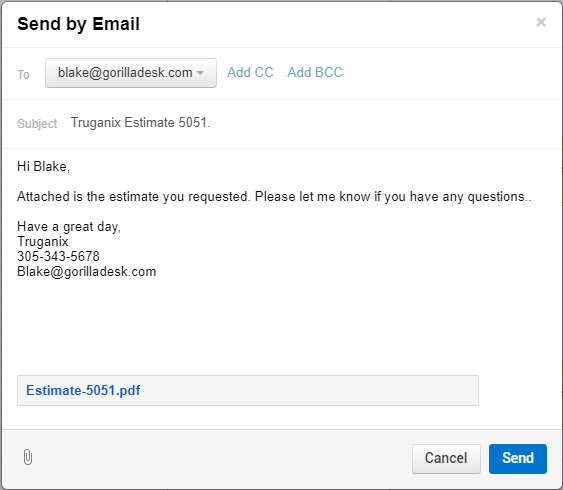The width and height of the screenshot is (563, 490).
Task: Open the Estimate-5051.pdf attachment
Action: [x=83, y=390]
